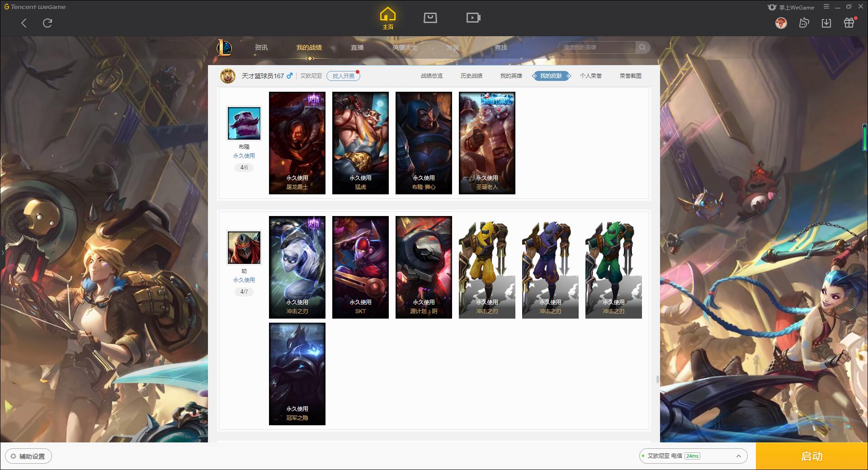Expand the left side panel arrow
This screenshot has height=470, width=868.
pyautogui.click(x=2, y=252)
